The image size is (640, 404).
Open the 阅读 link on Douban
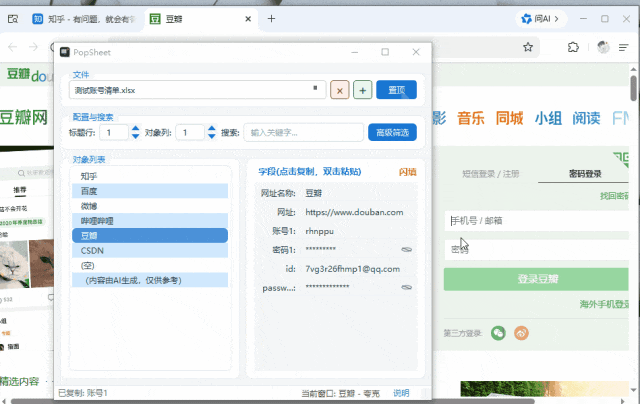[x=586, y=118]
